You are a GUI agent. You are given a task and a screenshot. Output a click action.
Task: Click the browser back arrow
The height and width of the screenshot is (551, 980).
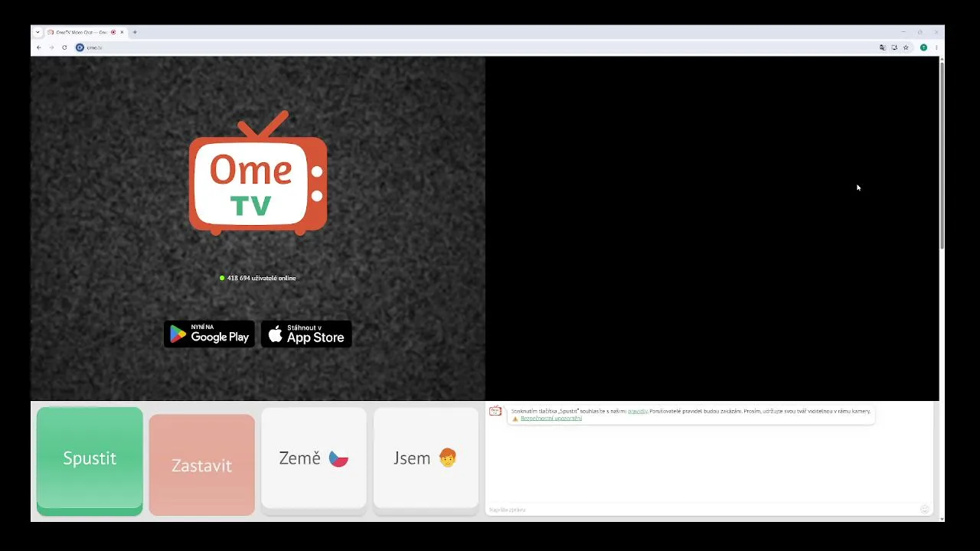tap(38, 47)
